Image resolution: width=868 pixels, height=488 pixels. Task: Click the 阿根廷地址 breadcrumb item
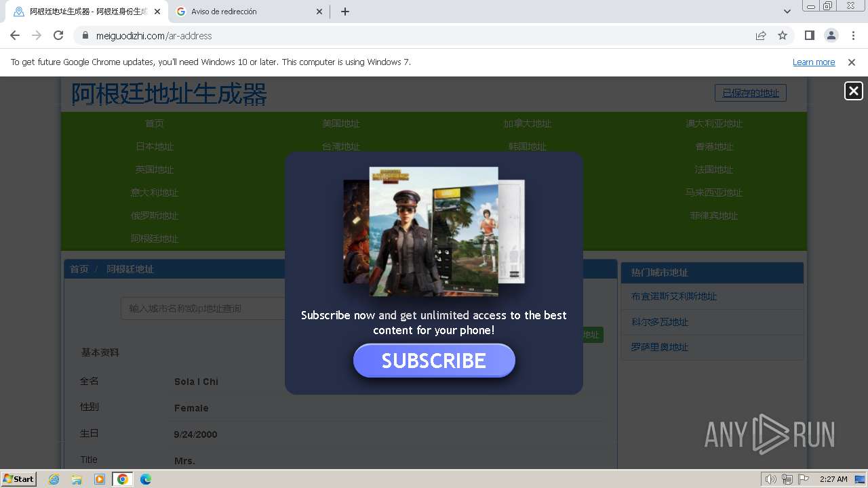[x=130, y=269]
